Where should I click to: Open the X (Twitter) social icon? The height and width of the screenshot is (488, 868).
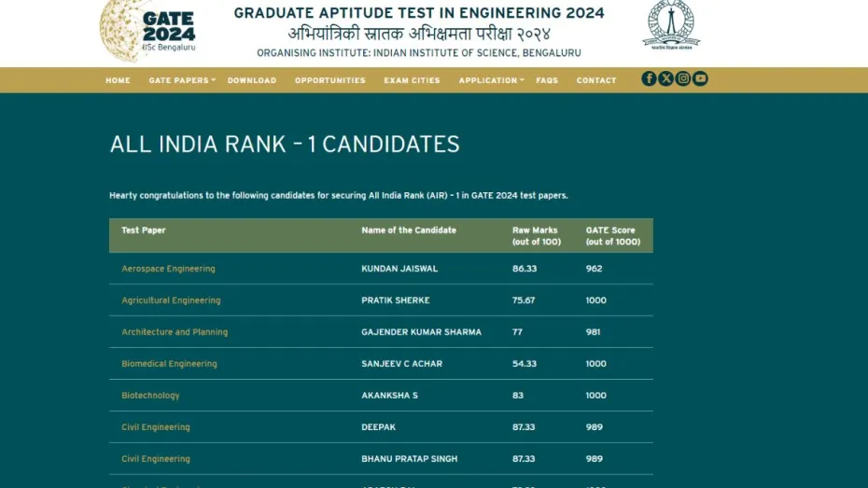665,79
